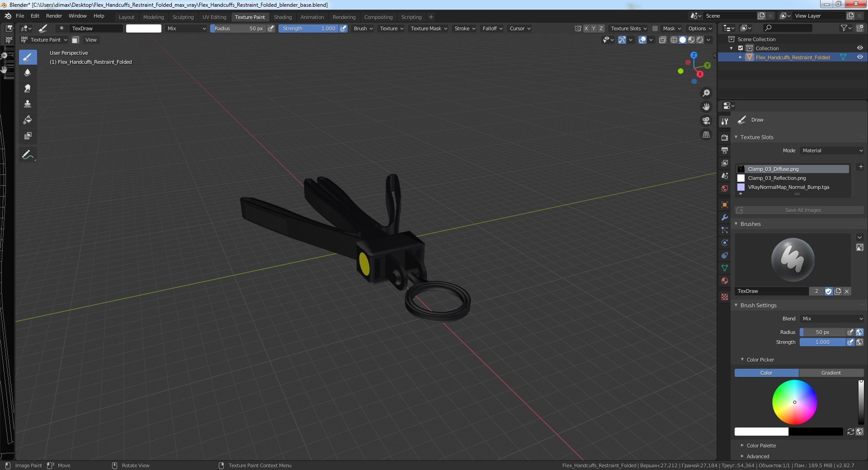Uncheck the Collection exclude checkbox
Screen dimensions: 868x470
741,48
